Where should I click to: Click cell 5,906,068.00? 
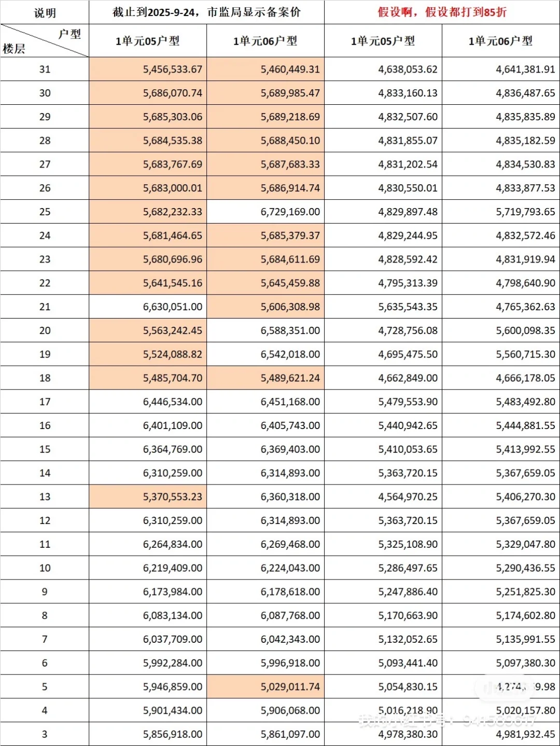[x=265, y=711]
